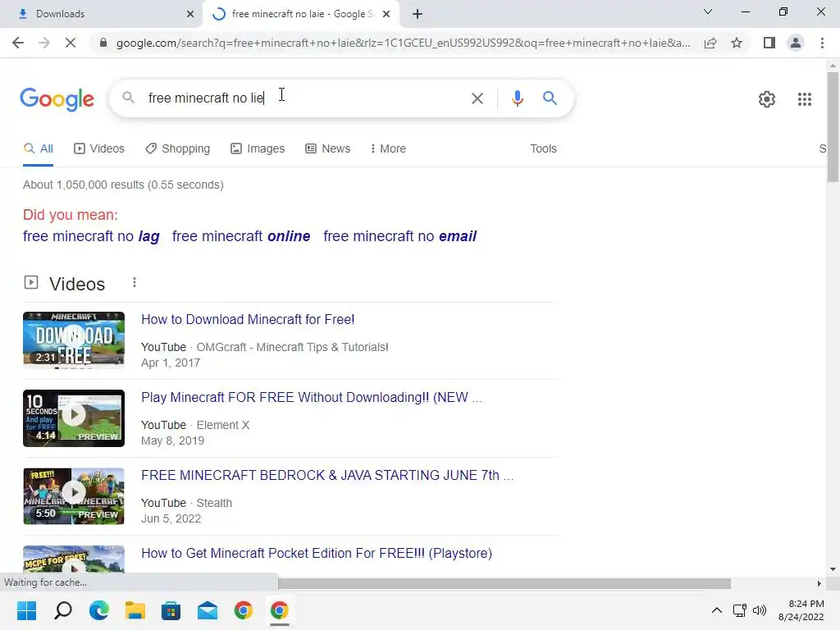Open How to Download Minecraft for Free video
The image size is (840, 630).
[248, 320]
